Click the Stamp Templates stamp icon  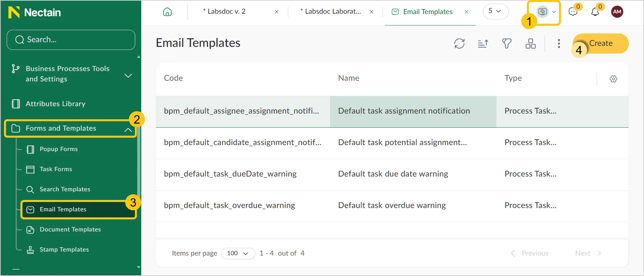tap(30, 250)
